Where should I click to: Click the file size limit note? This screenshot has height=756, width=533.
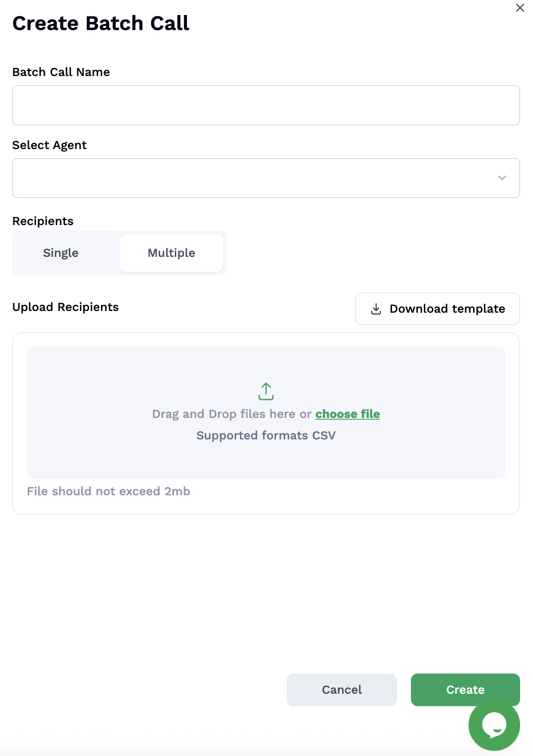[109, 491]
